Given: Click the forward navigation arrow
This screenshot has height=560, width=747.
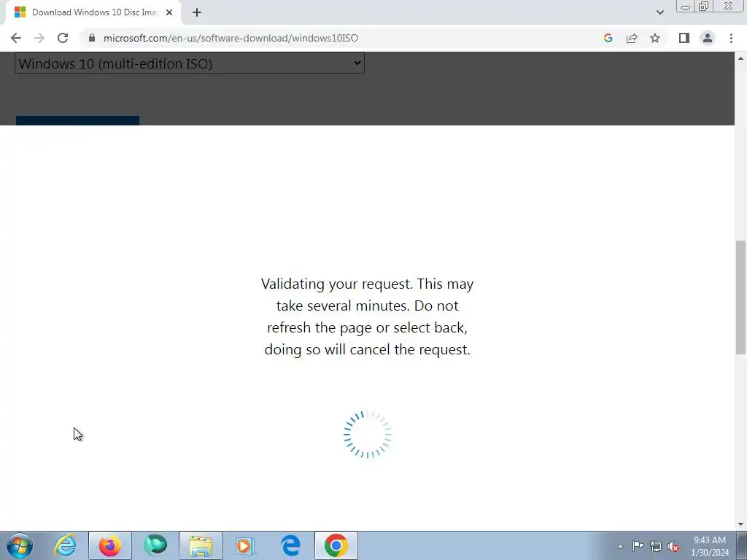Looking at the screenshot, I should click(x=39, y=38).
